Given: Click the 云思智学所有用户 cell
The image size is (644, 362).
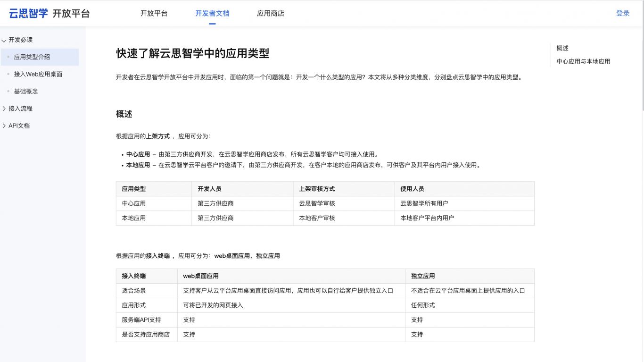Looking at the screenshot, I should coord(464,203).
